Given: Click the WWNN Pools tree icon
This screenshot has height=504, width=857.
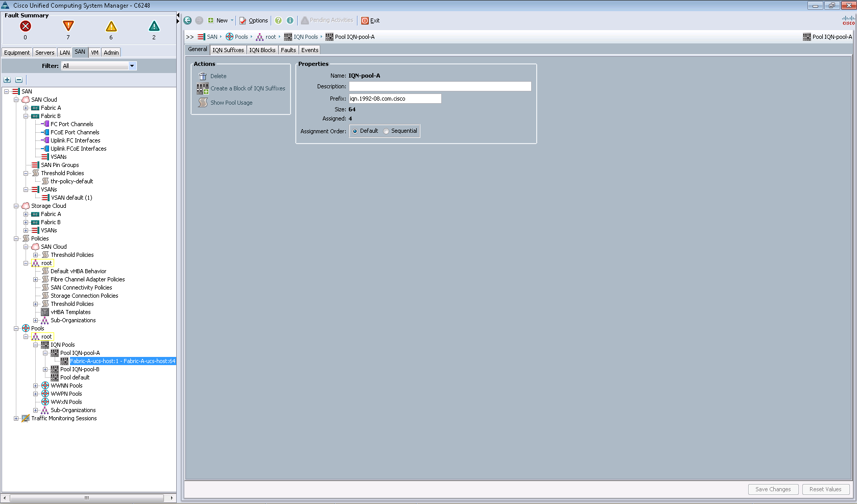Looking at the screenshot, I should point(45,386).
